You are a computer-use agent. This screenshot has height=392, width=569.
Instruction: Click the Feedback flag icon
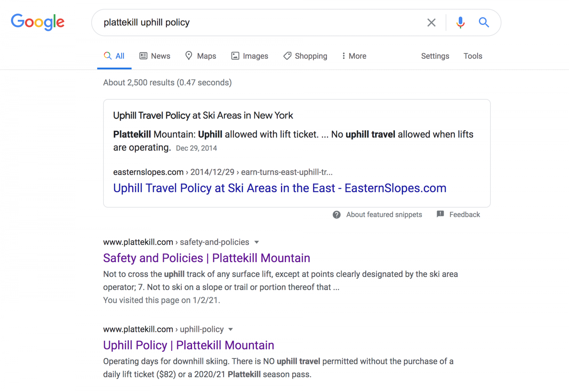(x=440, y=214)
